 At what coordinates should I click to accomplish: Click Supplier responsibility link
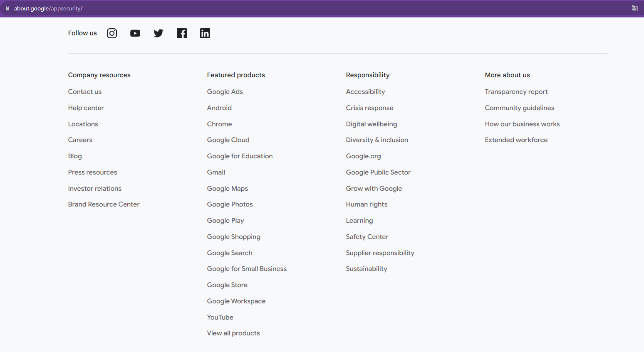[x=380, y=253]
